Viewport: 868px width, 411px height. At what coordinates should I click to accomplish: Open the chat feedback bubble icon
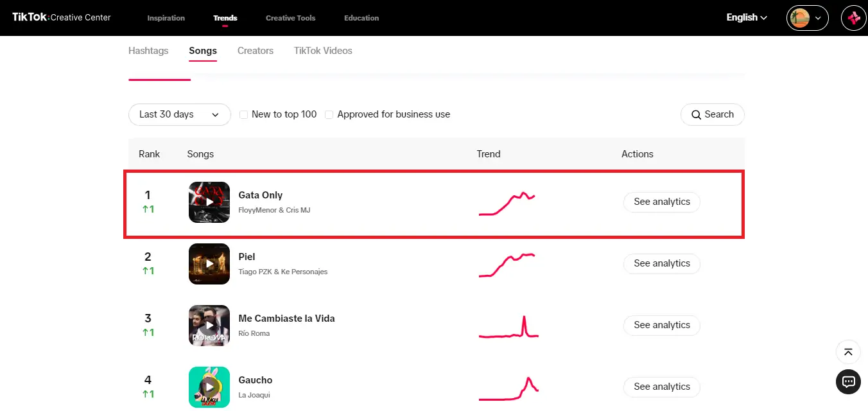pos(848,382)
